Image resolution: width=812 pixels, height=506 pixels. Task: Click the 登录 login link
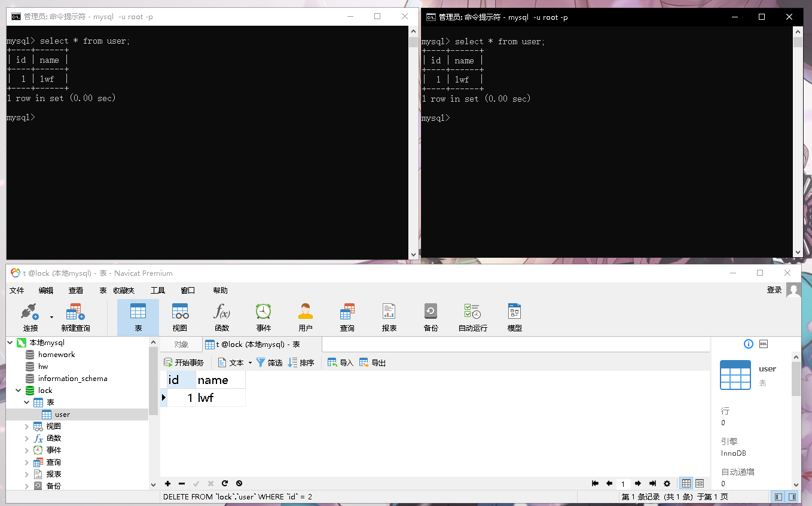coord(774,290)
